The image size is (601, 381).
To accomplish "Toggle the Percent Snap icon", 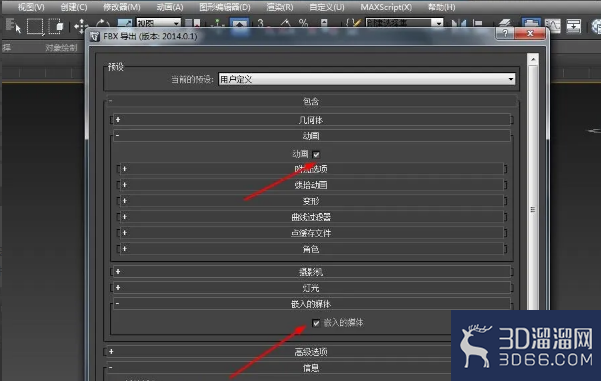I will (304, 23).
